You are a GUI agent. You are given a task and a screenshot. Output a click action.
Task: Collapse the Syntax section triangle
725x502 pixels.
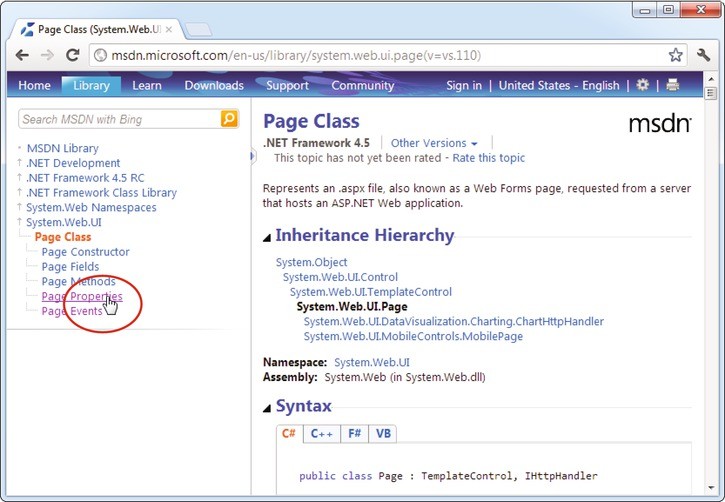267,408
